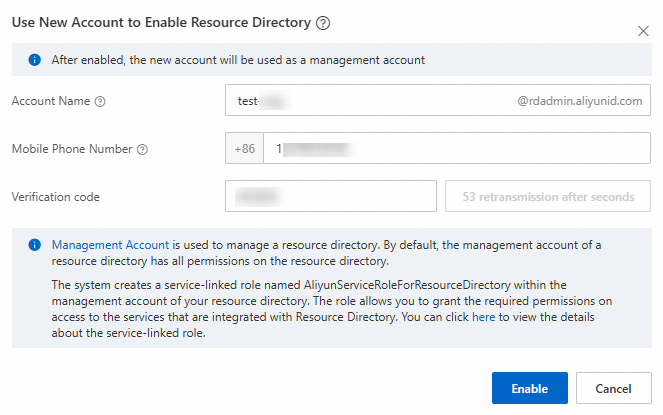Click the info icon in the top banner
This screenshot has width=663, height=415.
(x=34, y=60)
